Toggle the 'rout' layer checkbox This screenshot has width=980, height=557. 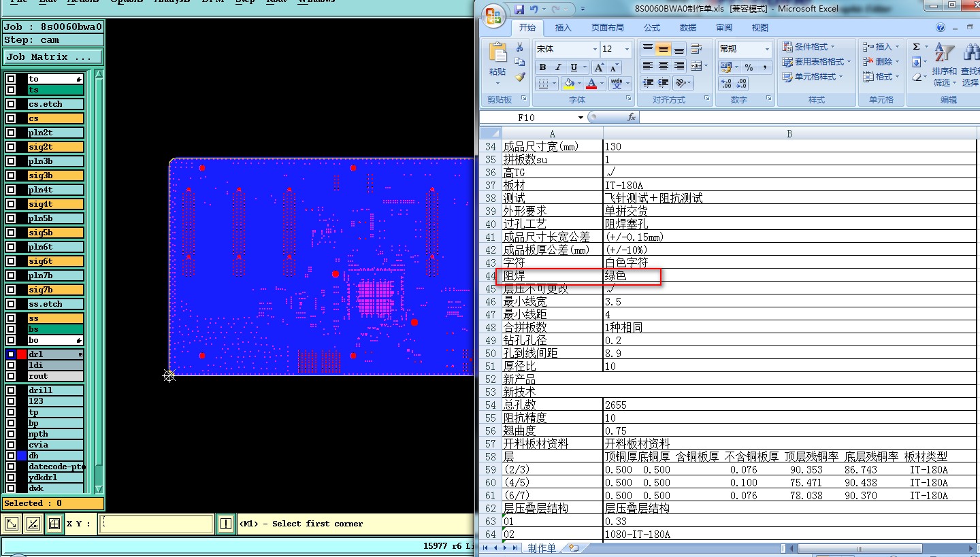coord(11,376)
